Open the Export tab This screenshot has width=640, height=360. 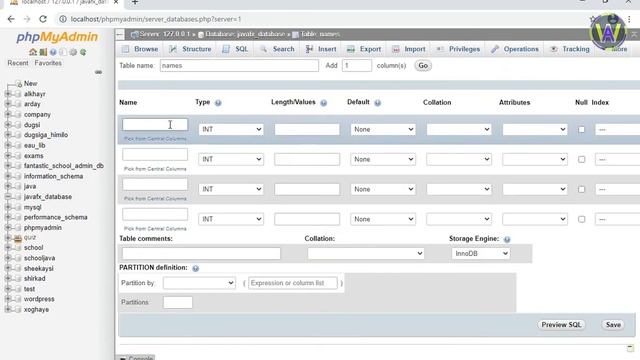pyautogui.click(x=364, y=49)
